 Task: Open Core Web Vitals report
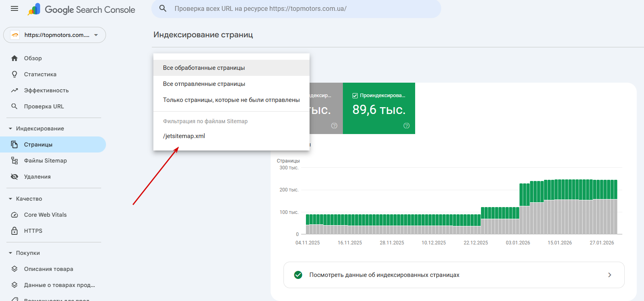pos(53,215)
